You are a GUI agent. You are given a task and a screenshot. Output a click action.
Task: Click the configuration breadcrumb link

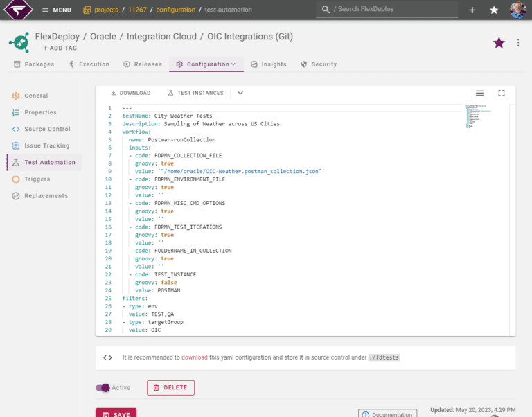coord(175,10)
